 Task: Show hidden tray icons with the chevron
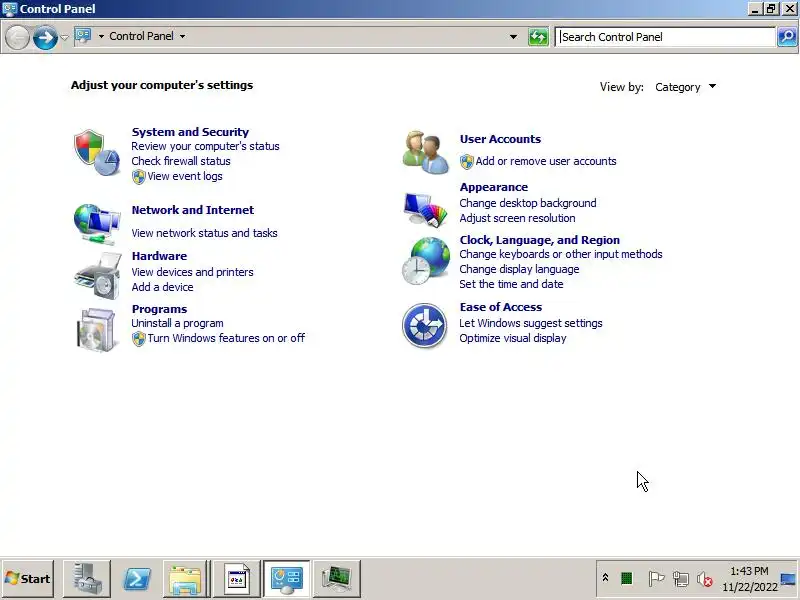[605, 578]
